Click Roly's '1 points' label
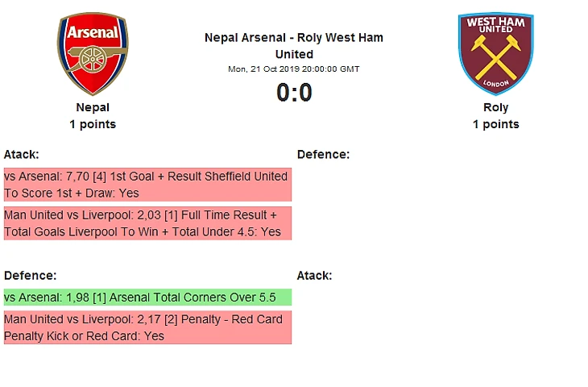The width and height of the screenshot is (588, 387). (x=495, y=124)
